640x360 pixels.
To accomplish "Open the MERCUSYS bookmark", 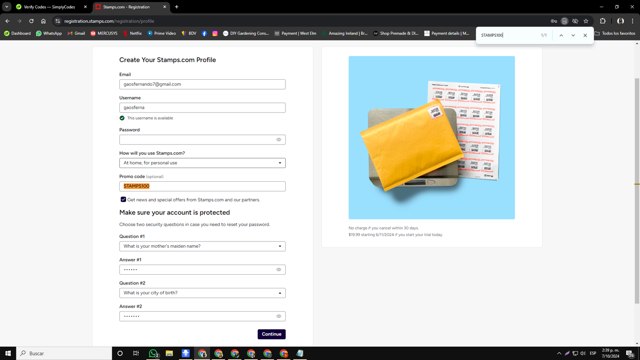I will click(x=104, y=33).
